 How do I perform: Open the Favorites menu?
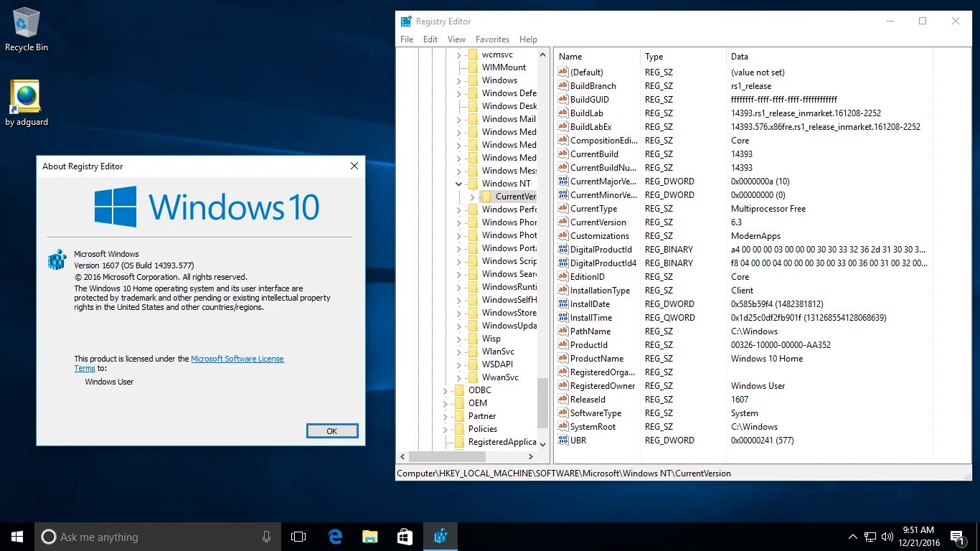click(x=492, y=39)
